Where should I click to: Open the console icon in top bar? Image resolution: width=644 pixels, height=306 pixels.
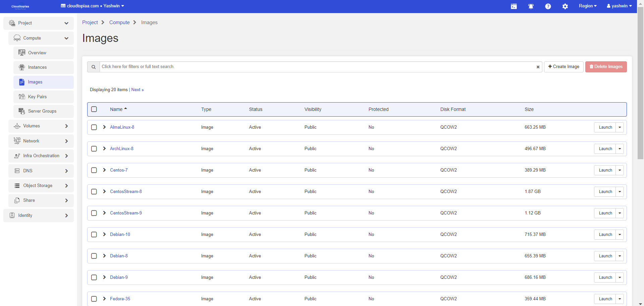tap(514, 6)
